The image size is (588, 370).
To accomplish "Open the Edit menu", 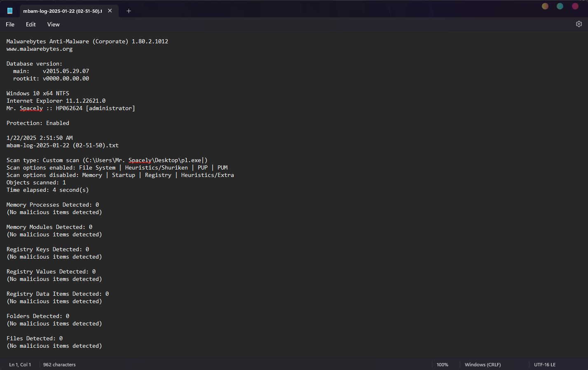I will click(31, 24).
